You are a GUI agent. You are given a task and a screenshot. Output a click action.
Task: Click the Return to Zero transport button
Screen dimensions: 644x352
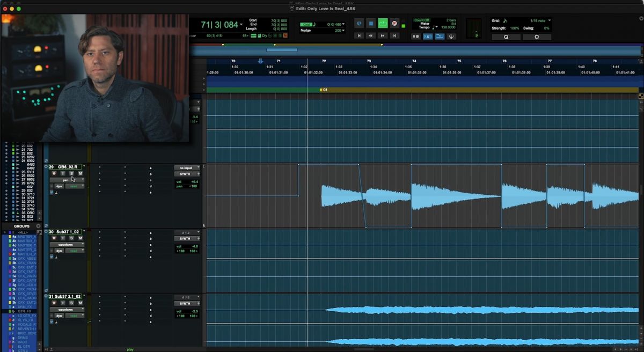(358, 36)
